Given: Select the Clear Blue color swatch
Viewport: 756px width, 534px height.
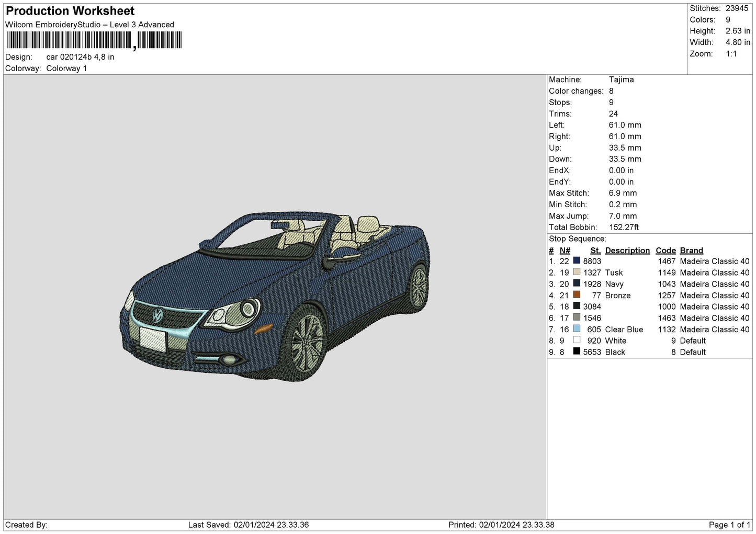Looking at the screenshot, I should [577, 329].
